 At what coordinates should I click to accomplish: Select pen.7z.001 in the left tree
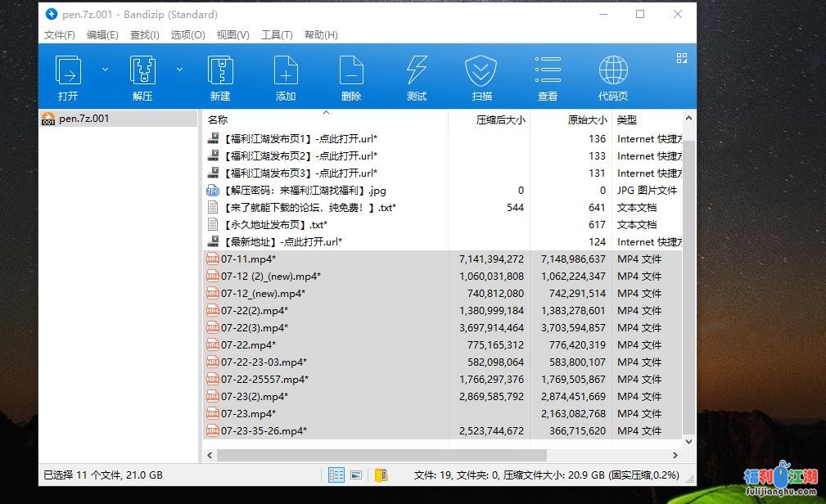84,119
